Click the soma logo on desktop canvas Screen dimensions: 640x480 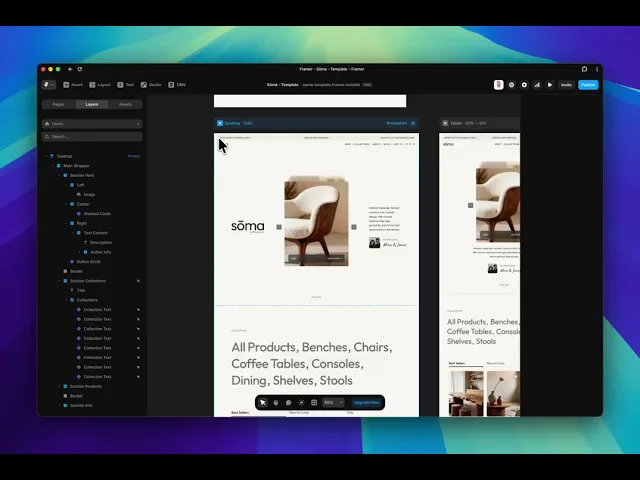click(248, 227)
